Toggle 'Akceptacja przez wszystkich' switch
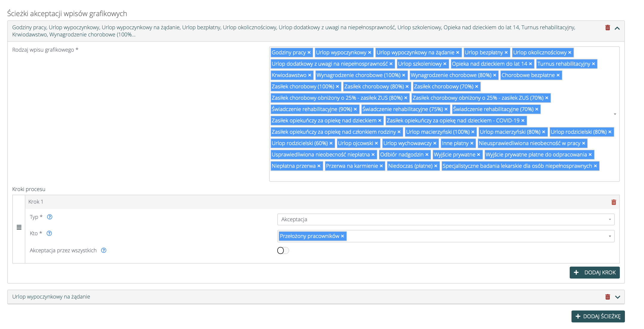 283,250
